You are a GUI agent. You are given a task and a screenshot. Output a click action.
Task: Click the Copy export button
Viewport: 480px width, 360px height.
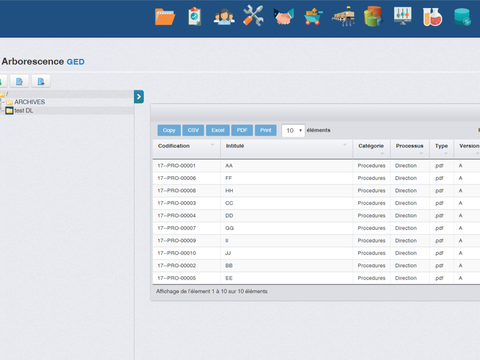click(x=169, y=130)
